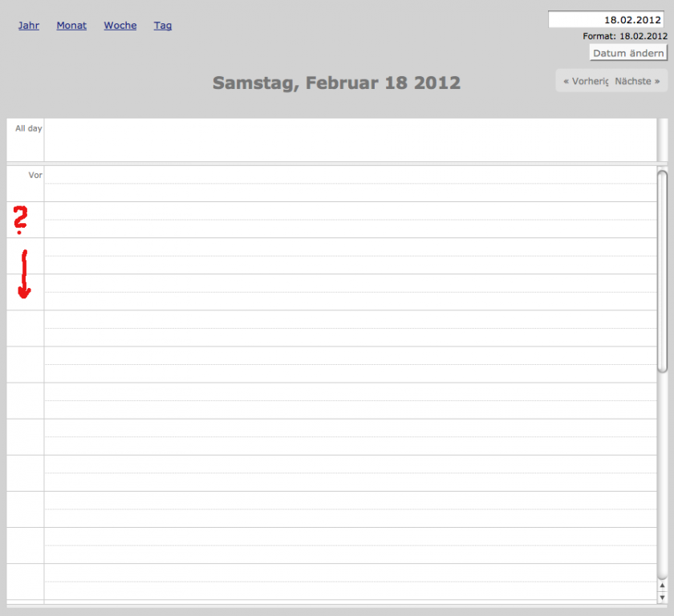Click the red downward arrow annotation
Screen dimensions: 674x616
(24, 275)
